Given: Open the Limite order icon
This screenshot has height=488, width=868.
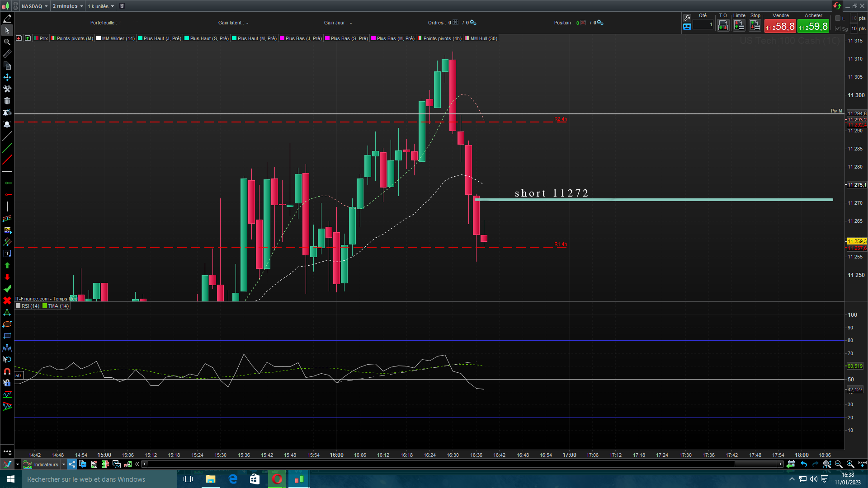Looking at the screenshot, I should click(x=739, y=26).
